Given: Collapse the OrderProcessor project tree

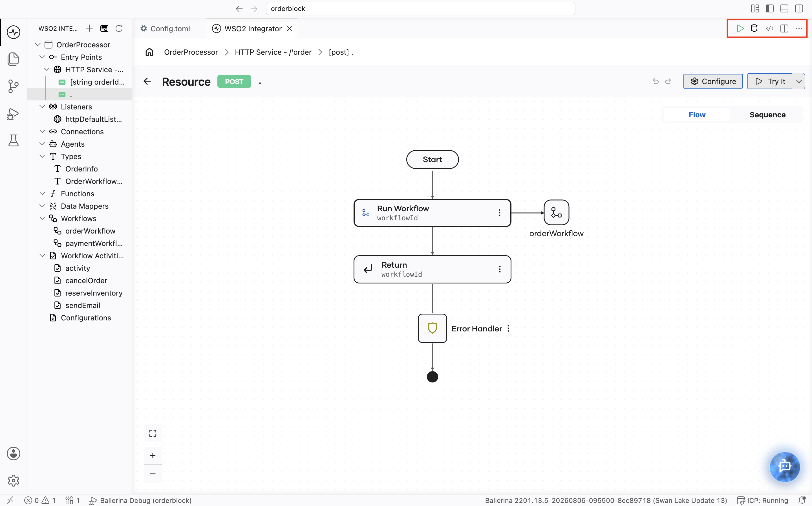Looking at the screenshot, I should pos(38,45).
